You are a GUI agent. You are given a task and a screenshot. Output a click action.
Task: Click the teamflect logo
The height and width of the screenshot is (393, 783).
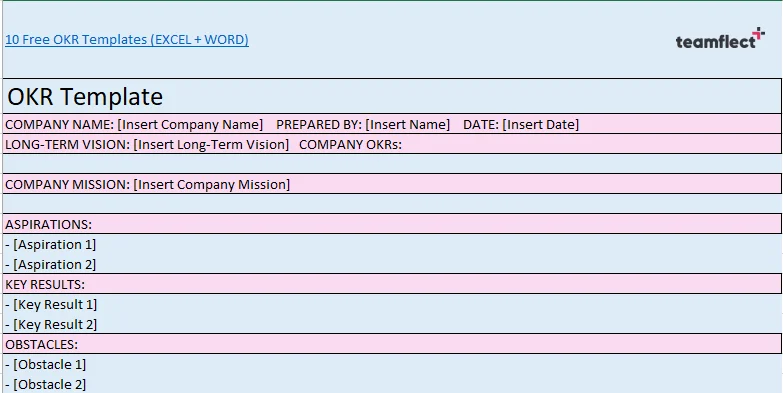[x=720, y=38]
